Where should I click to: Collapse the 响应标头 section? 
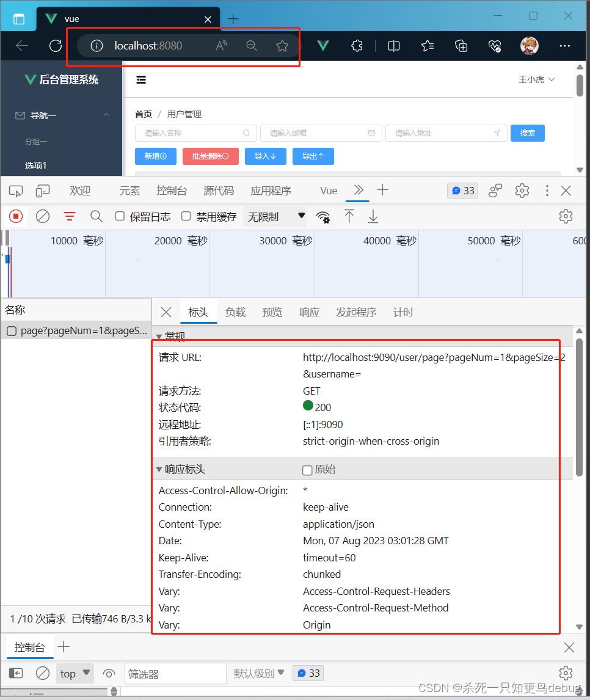[159, 469]
